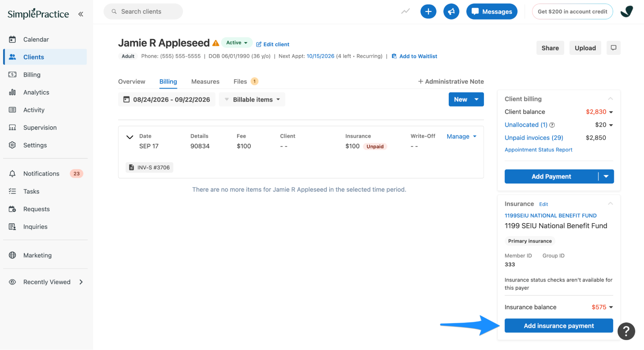Open the chat bubble icon next to Upload
The width and height of the screenshot is (644, 350).
click(x=613, y=48)
